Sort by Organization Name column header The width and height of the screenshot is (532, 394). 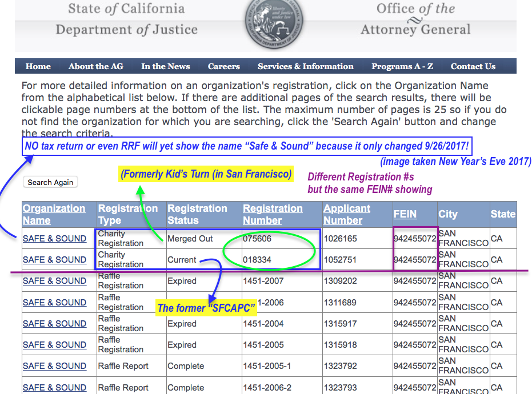(54, 214)
